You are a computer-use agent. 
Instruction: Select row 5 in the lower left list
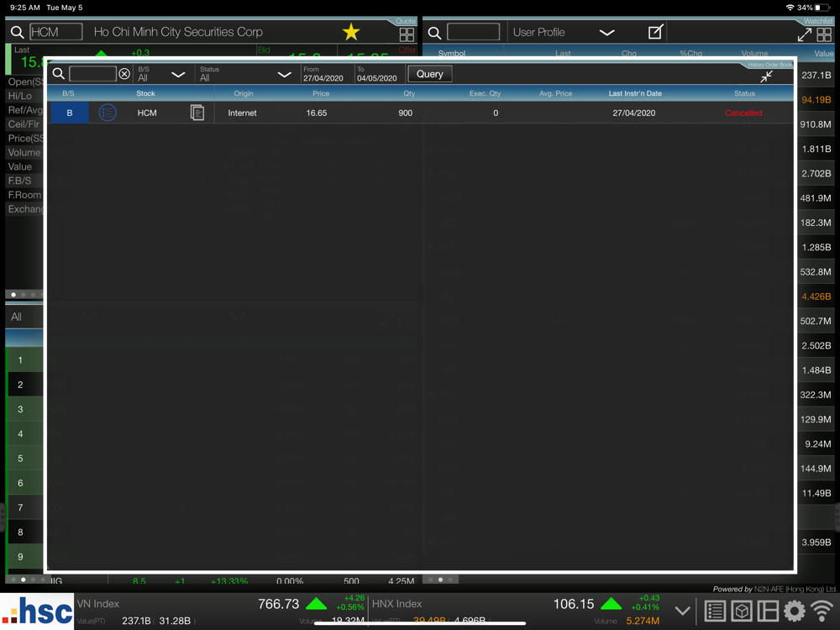(24, 459)
